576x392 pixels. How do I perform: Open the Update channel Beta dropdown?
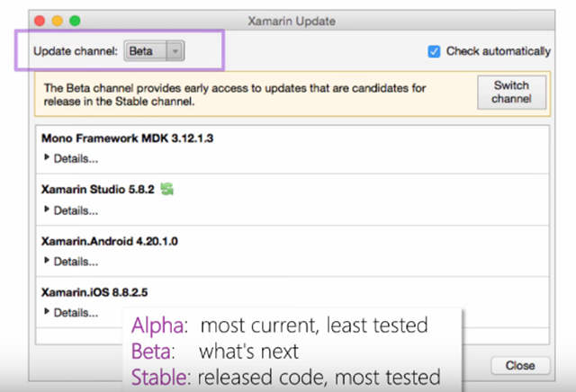(x=154, y=51)
